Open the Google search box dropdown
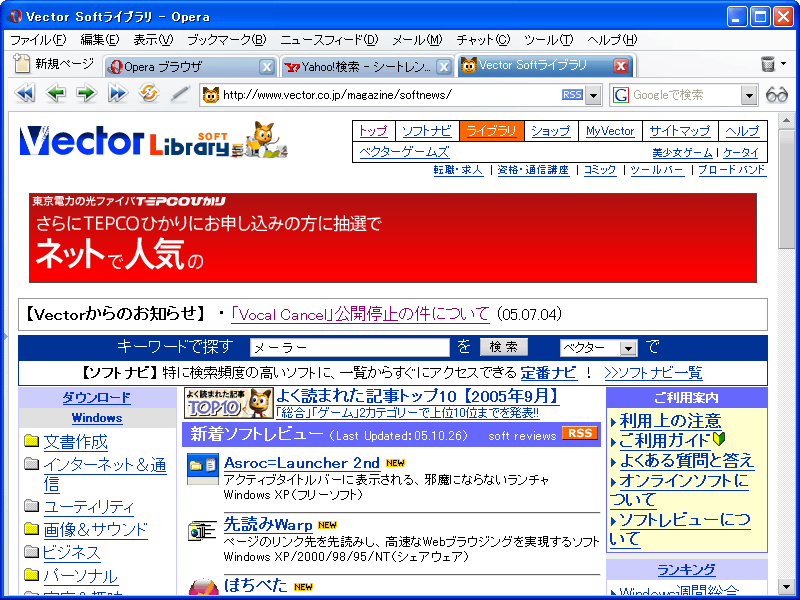This screenshot has width=800, height=600. (748, 95)
